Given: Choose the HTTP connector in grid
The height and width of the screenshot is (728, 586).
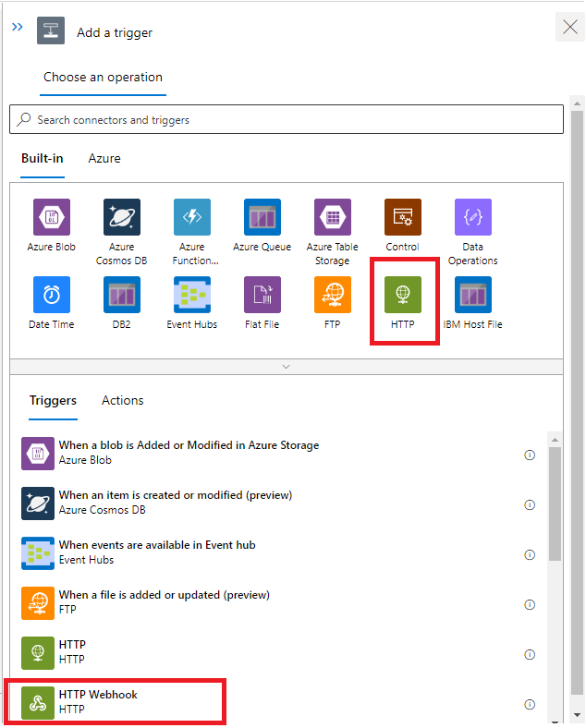Looking at the screenshot, I should click(403, 295).
